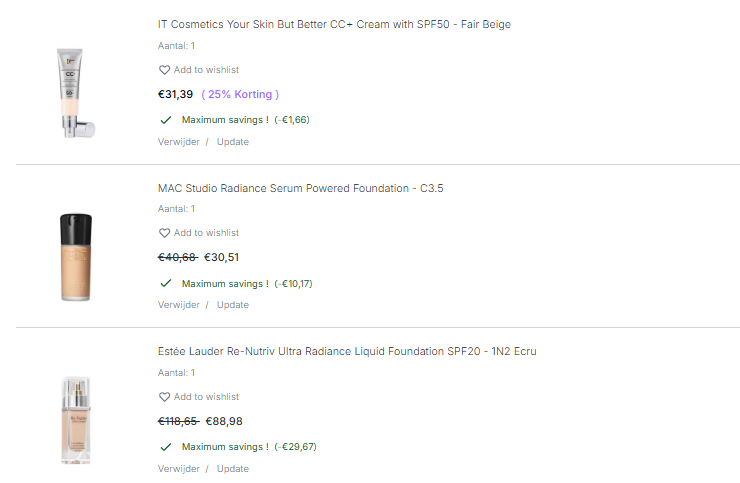Click heart icon for MAC Studio Radiance foundation
This screenshot has height=483, width=740.
tap(165, 233)
